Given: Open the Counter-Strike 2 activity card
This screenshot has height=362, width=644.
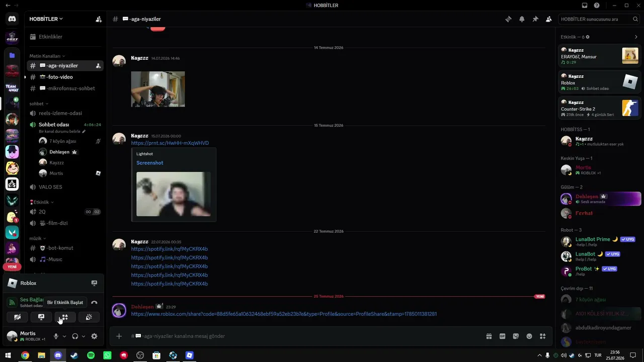Looking at the screenshot, I should coord(600,108).
